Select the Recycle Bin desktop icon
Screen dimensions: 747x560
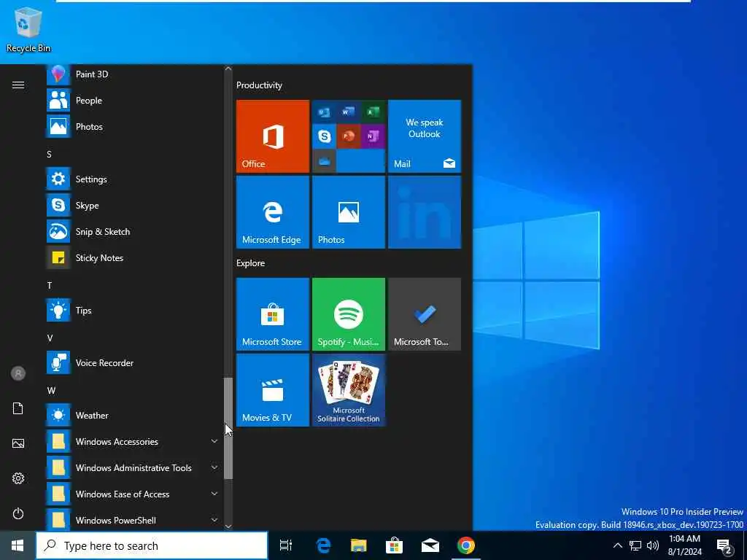(x=28, y=29)
